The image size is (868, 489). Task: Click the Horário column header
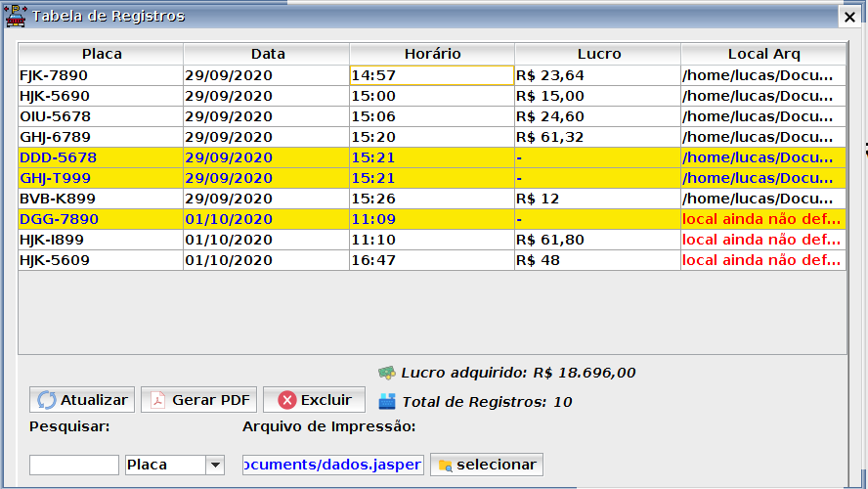(432, 54)
